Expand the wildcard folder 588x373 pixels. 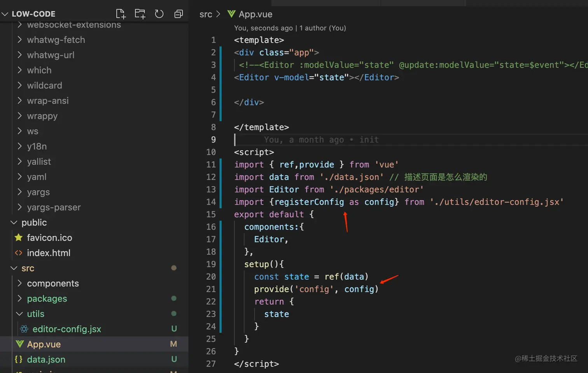[x=19, y=85]
